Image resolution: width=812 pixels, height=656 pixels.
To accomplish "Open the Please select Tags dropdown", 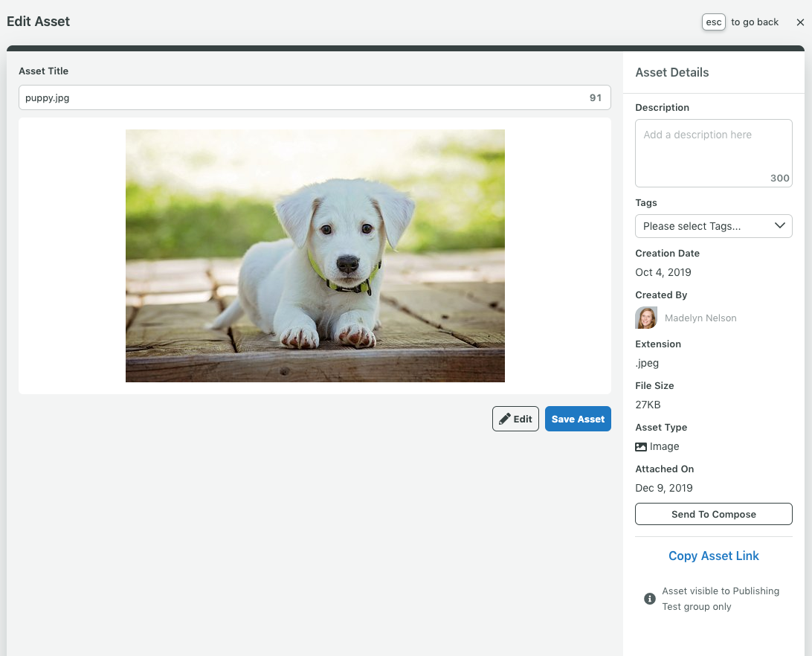I will (714, 226).
